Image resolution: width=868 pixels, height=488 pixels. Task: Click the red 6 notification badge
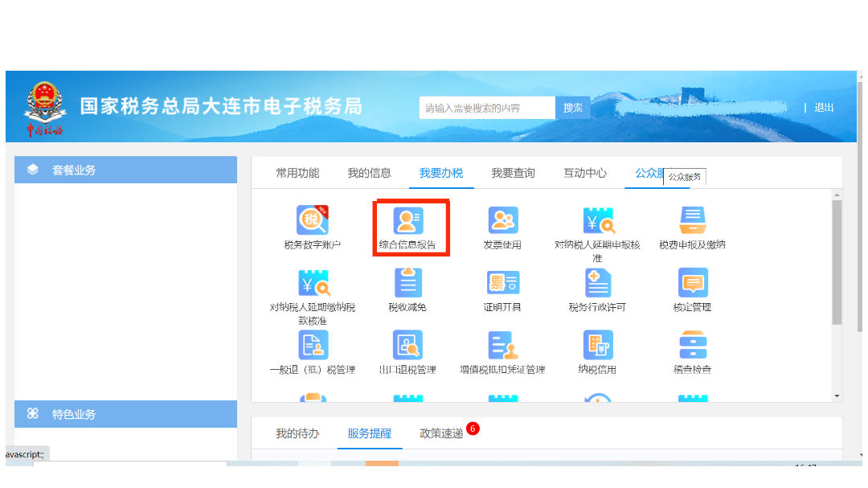click(x=473, y=429)
